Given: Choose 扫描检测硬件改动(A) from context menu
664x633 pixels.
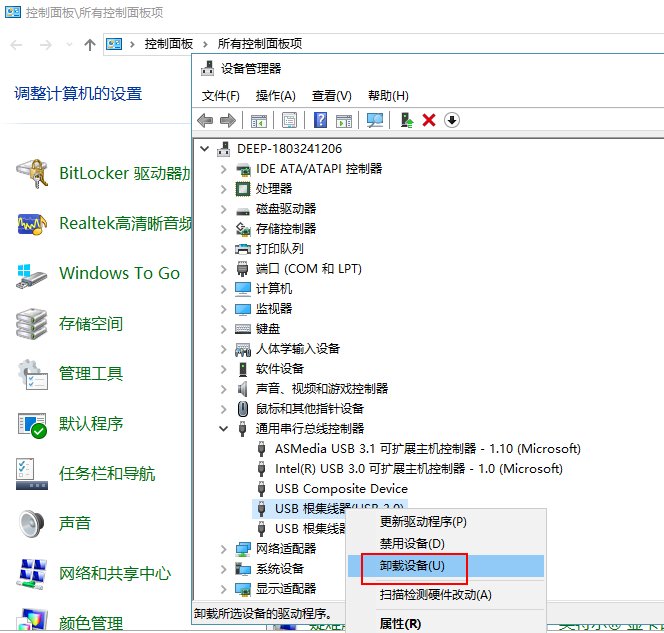Looking at the screenshot, I should [x=446, y=595].
